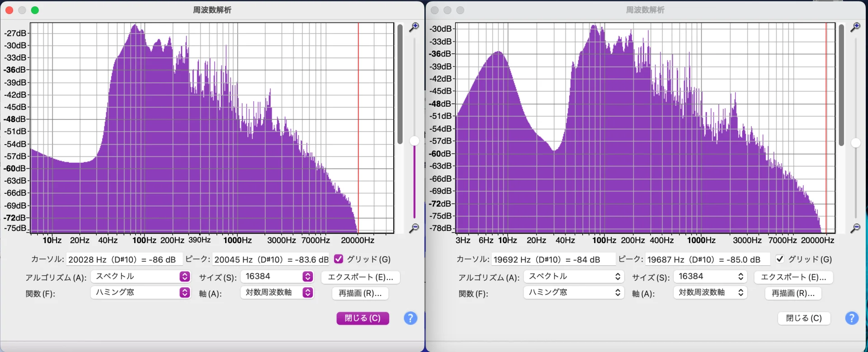Toggle グリッド checkbox in right window
868x352 pixels.
tap(780, 259)
